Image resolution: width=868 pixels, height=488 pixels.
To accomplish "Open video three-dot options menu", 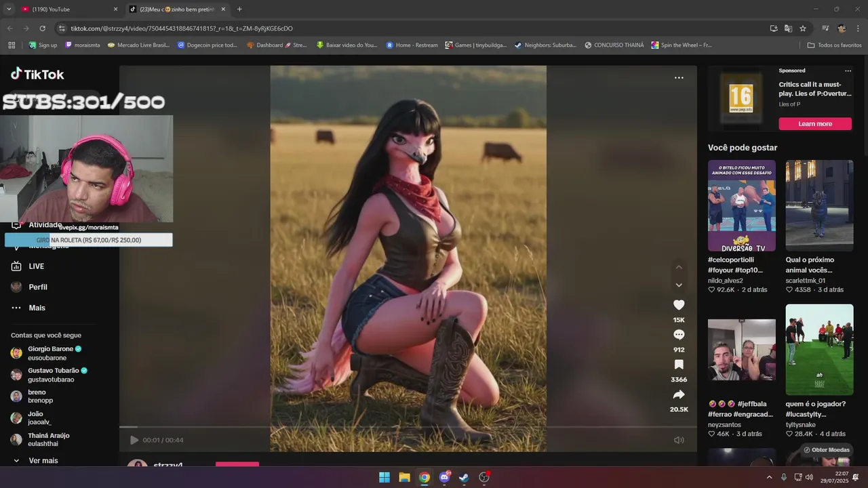I will tap(679, 78).
